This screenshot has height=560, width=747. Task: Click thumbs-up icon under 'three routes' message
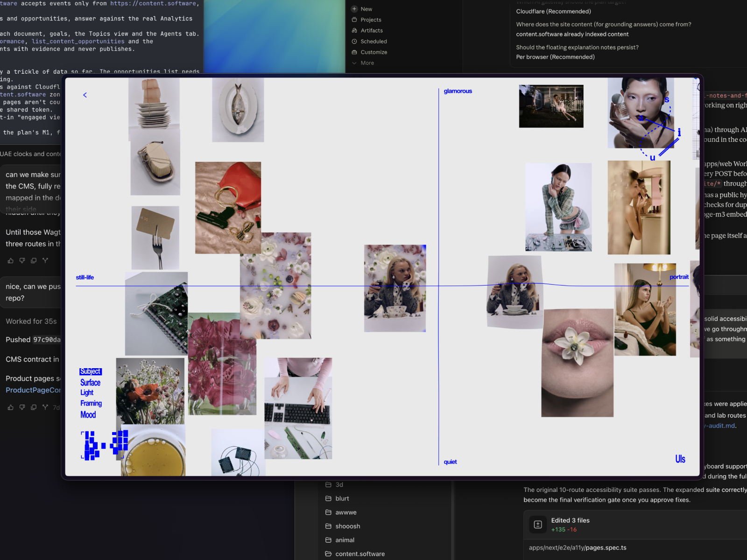point(11,260)
